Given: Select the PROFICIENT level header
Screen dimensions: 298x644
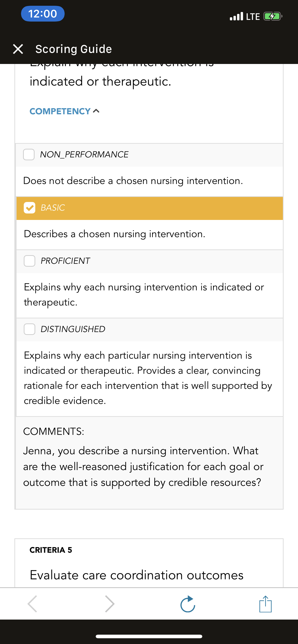Looking at the screenshot, I should click(x=150, y=261).
